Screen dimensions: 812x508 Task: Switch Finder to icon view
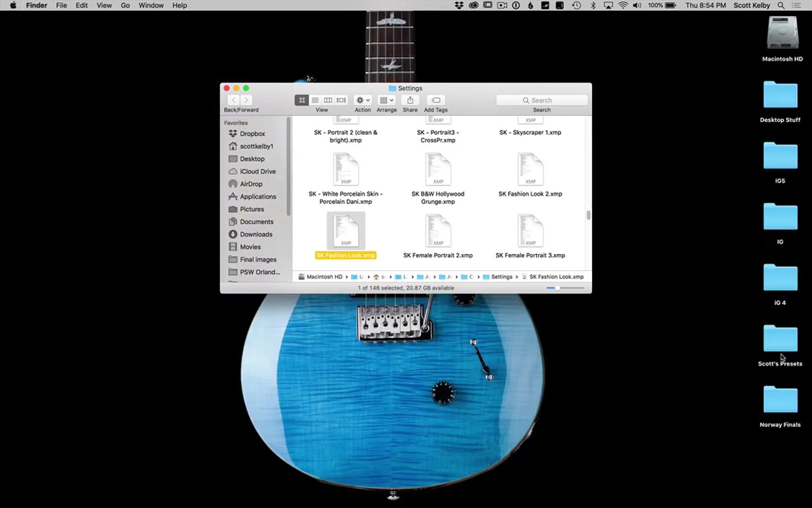[x=302, y=100]
